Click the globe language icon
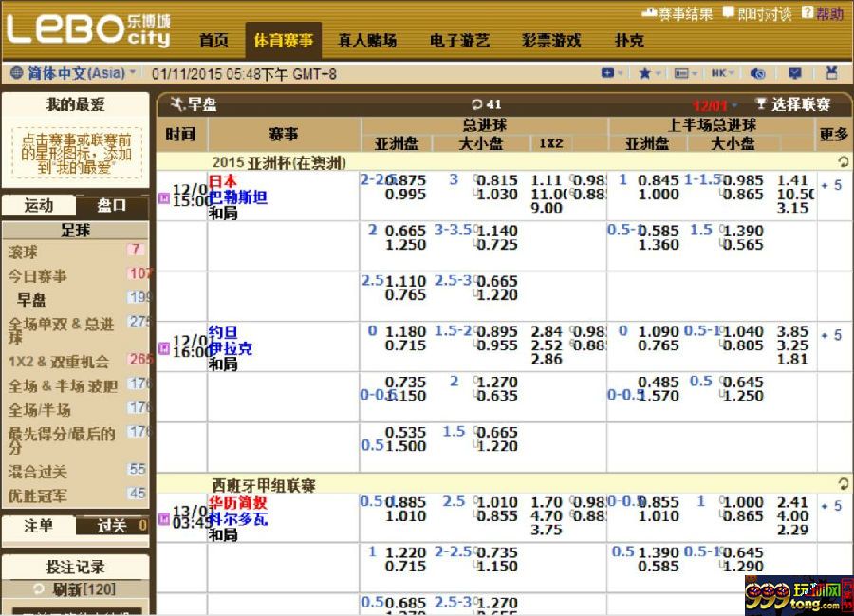Screen dimensions: 854x616 (17, 73)
